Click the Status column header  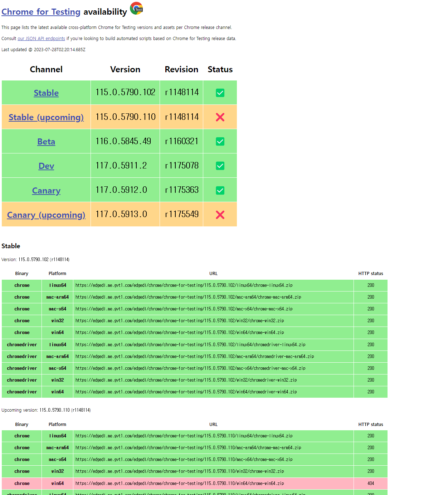(220, 69)
